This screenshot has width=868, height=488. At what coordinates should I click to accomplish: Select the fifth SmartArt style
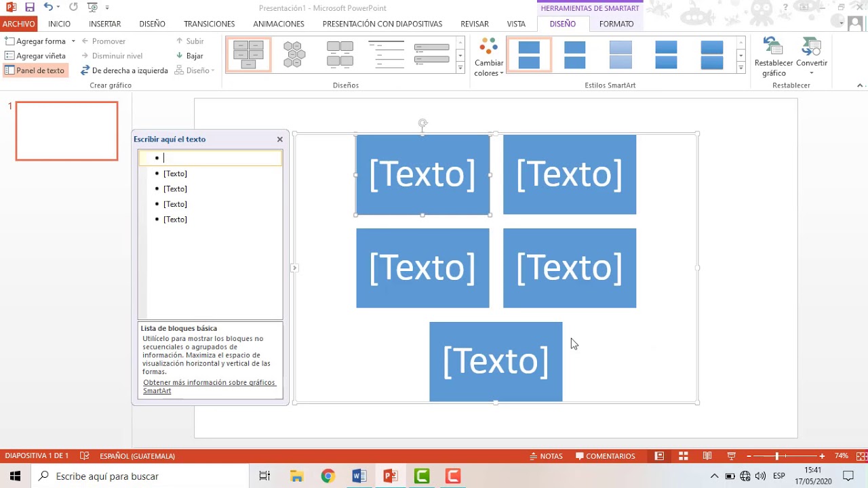(x=712, y=55)
